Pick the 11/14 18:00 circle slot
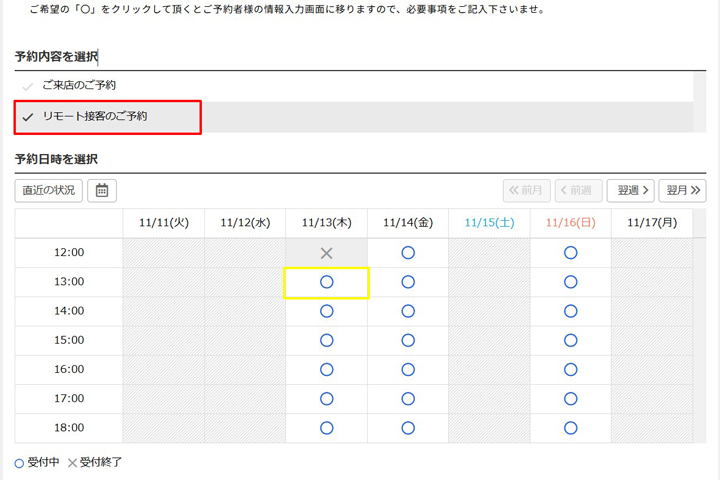Screen dimensions: 720x480 tap(408, 428)
